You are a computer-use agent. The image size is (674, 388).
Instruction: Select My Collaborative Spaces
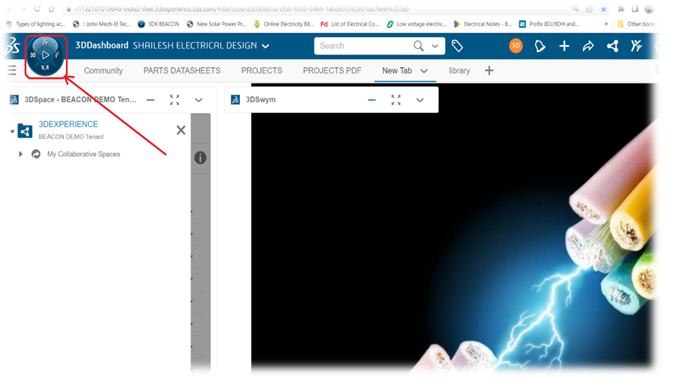(83, 154)
